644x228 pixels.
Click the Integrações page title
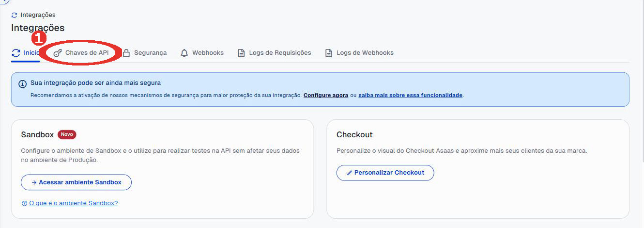coord(38,28)
